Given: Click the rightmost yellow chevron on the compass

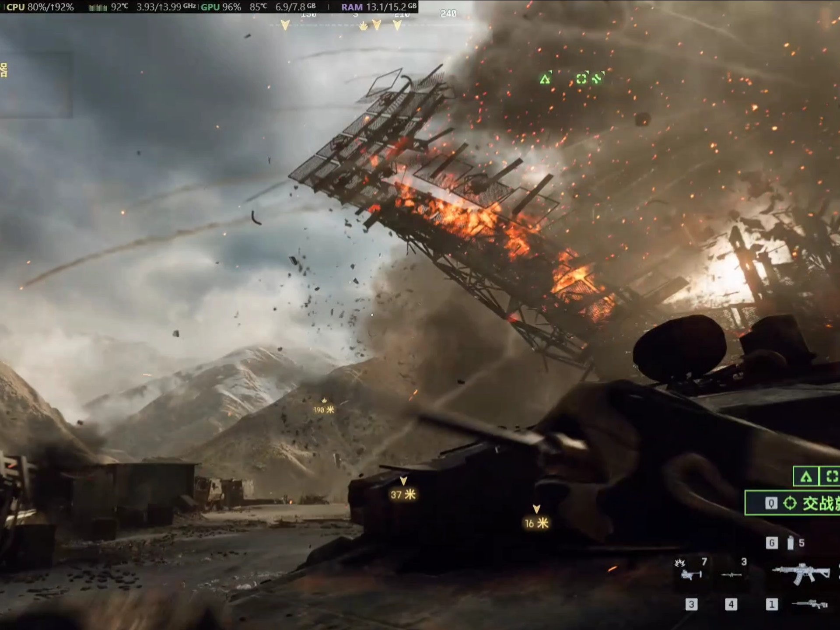Looking at the screenshot, I should (397, 25).
